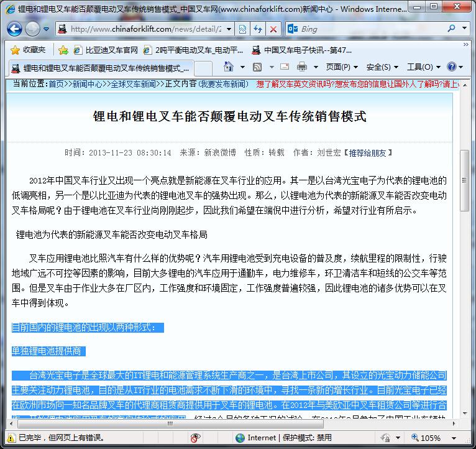Click the Home page icon
476x449 pixels.
click(229, 67)
